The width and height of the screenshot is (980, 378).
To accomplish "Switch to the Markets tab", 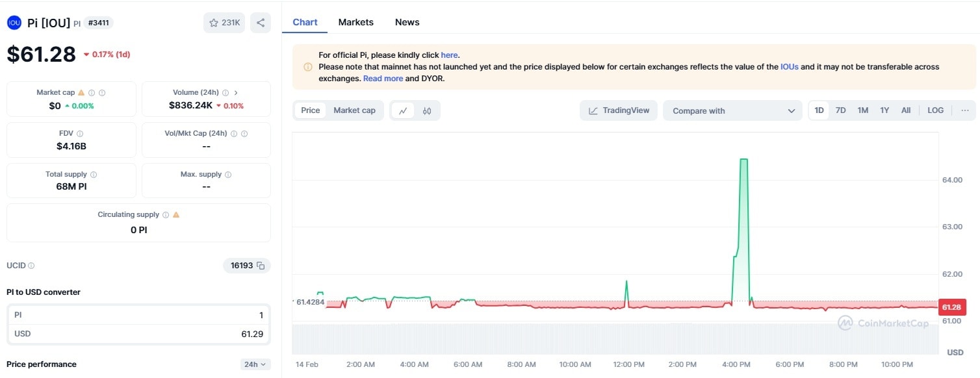I will (x=355, y=22).
